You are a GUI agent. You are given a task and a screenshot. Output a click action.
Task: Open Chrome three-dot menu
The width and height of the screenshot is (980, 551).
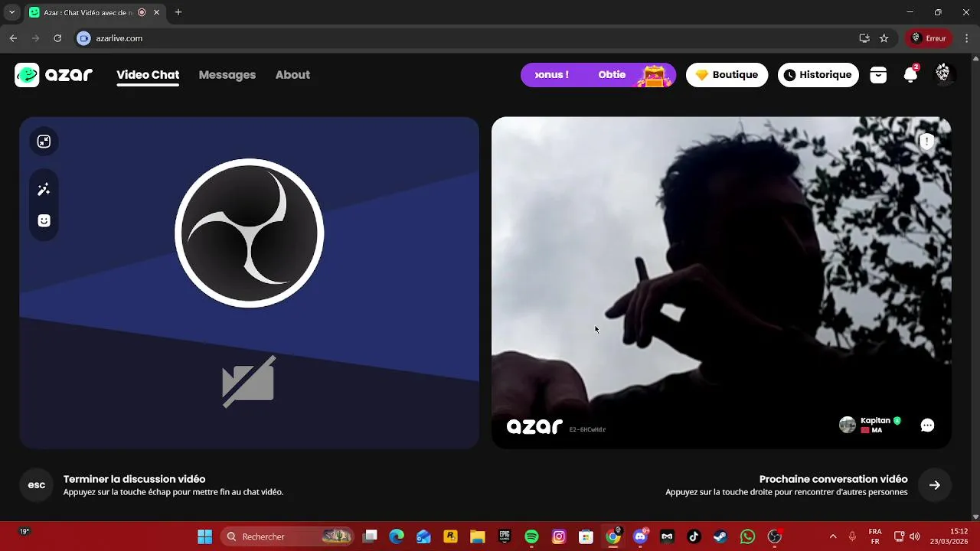(x=965, y=38)
